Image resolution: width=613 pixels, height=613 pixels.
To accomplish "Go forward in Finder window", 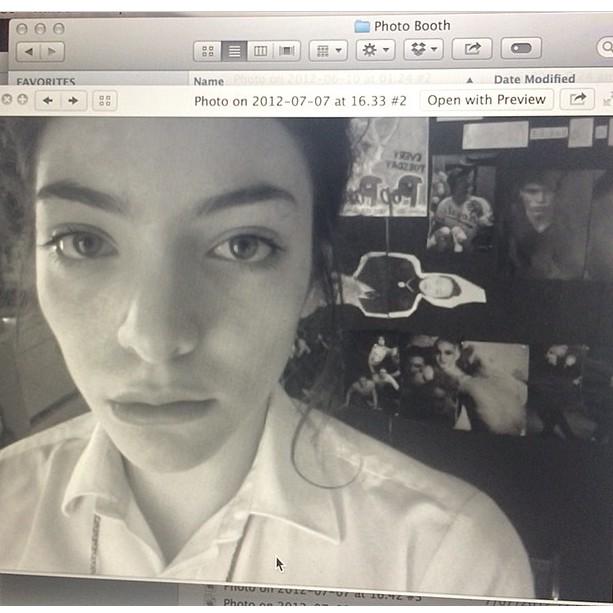I will click(52, 52).
